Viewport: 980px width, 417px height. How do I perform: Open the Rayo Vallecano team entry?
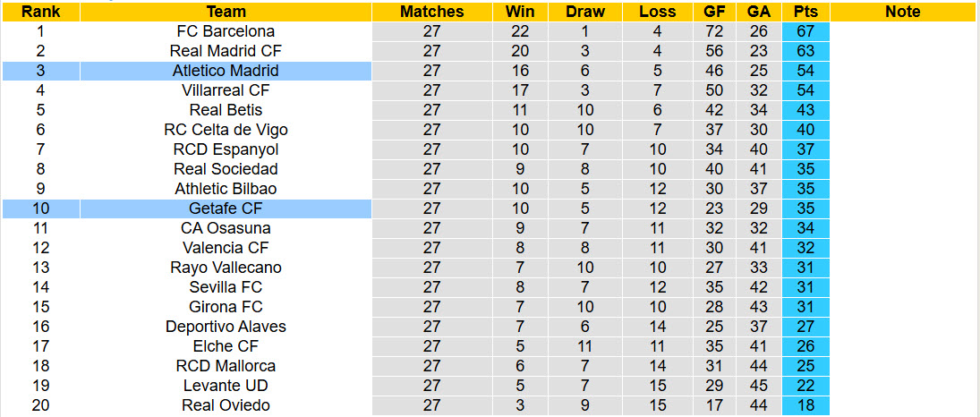(226, 268)
